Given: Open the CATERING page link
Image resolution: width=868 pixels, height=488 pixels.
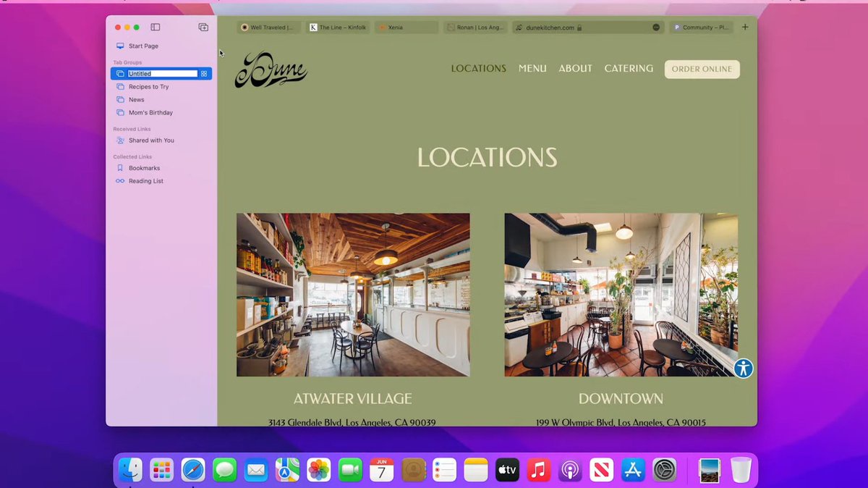Looking at the screenshot, I should tap(629, 69).
